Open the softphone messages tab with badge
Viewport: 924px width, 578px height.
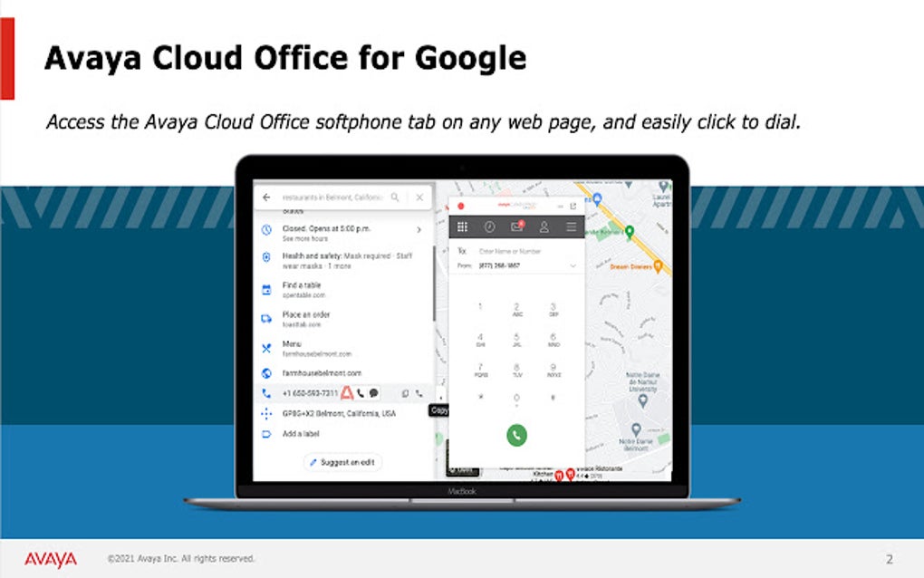tap(516, 226)
